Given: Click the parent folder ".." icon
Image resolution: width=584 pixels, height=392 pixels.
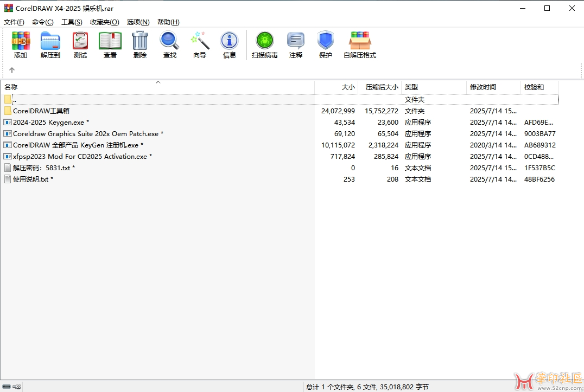Looking at the screenshot, I should click(8, 99).
